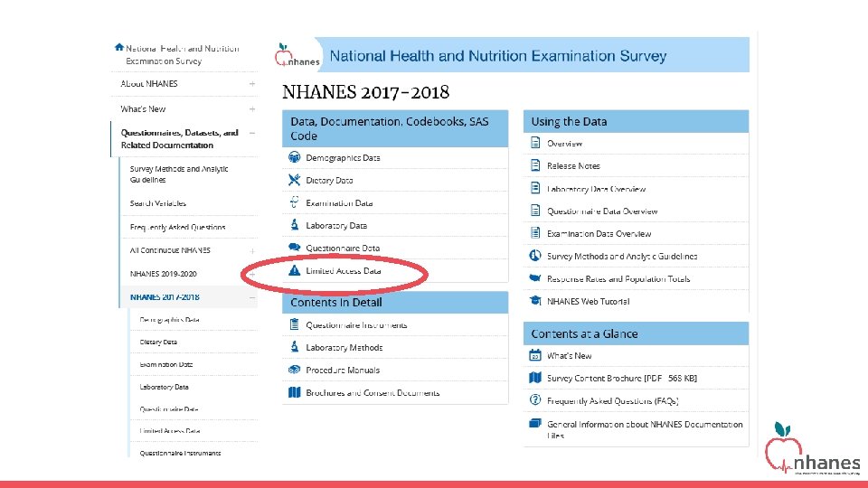Open Search Variables in the sidebar
Viewport: 868px width, 488px height.
click(157, 203)
